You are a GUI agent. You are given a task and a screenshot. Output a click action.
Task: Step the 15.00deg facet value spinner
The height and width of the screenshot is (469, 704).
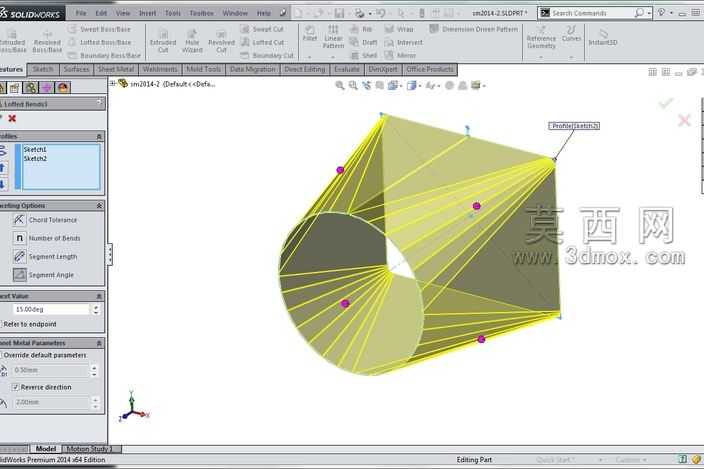coord(96,309)
